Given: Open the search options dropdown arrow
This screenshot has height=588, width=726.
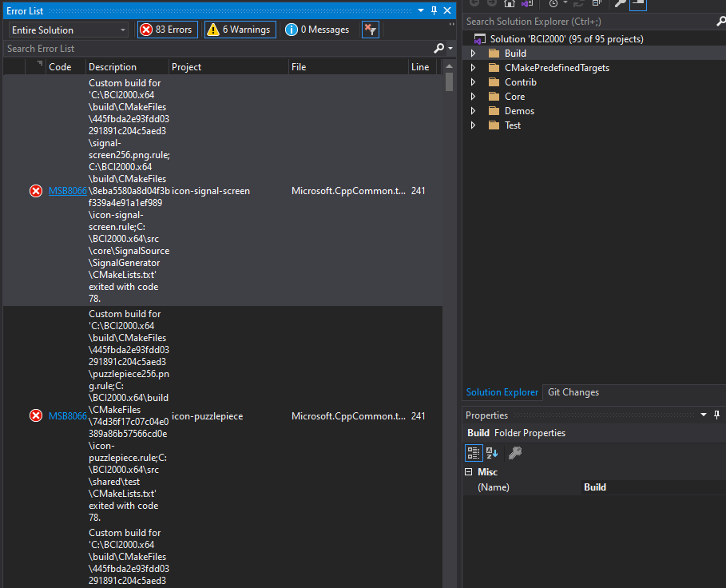Looking at the screenshot, I should point(450,48).
